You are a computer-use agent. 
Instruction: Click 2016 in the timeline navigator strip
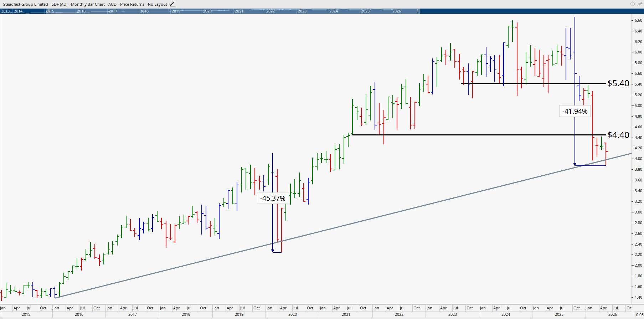pyautogui.click(x=81, y=11)
